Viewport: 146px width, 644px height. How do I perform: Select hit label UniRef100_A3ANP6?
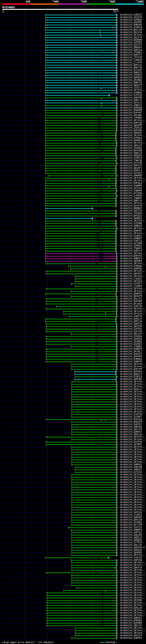pos(131,186)
